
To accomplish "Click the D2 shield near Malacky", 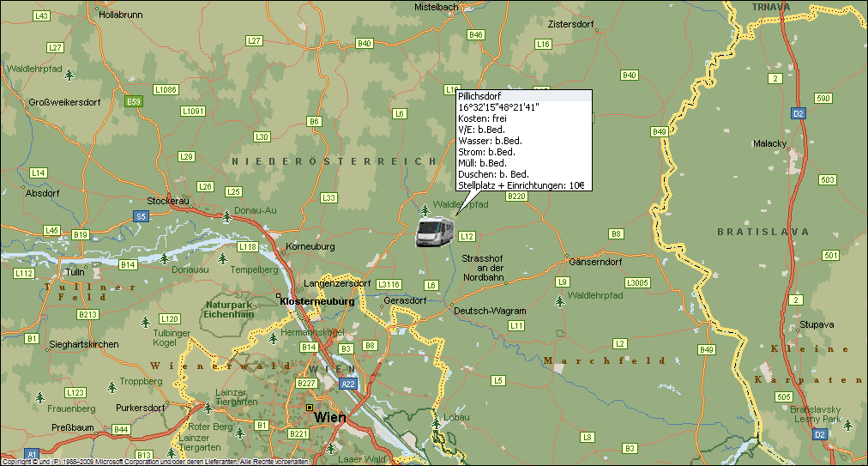I will [798, 112].
